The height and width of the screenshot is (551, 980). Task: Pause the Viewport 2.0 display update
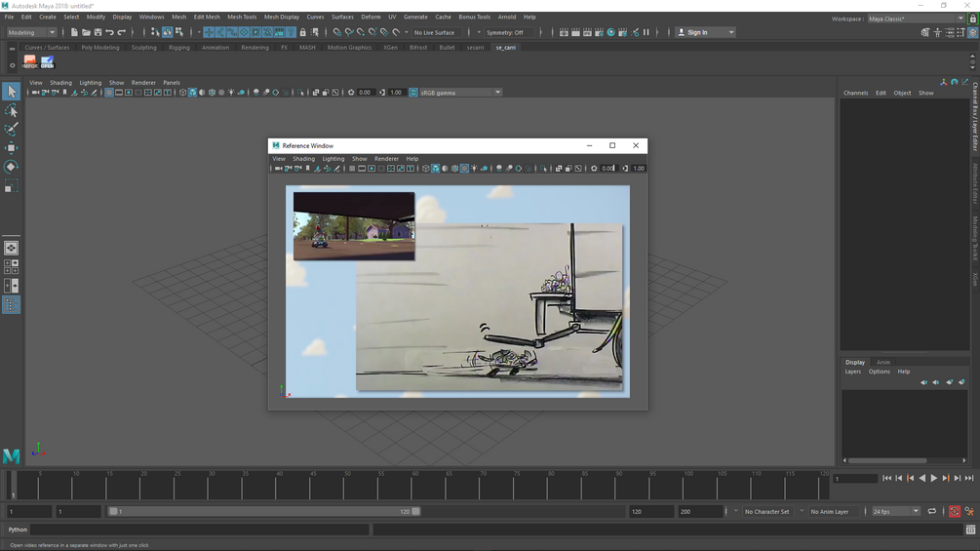pyautogui.click(x=647, y=32)
